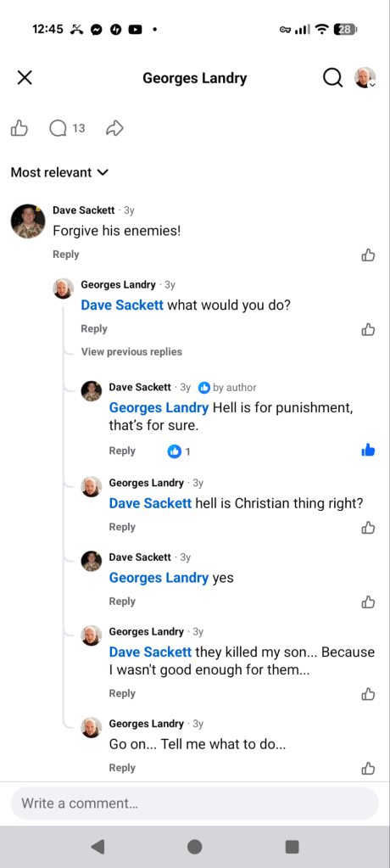Expand View previous replies
This screenshot has width=390, height=868.
131,351
